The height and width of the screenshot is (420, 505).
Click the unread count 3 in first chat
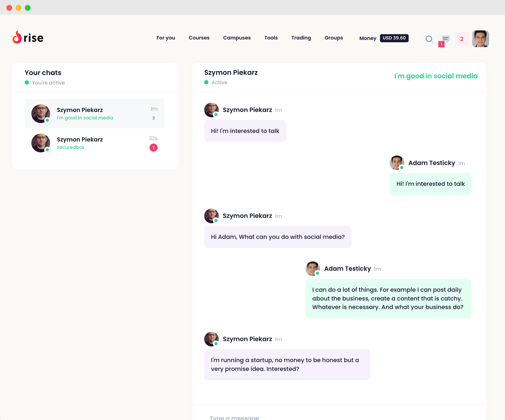click(x=154, y=118)
